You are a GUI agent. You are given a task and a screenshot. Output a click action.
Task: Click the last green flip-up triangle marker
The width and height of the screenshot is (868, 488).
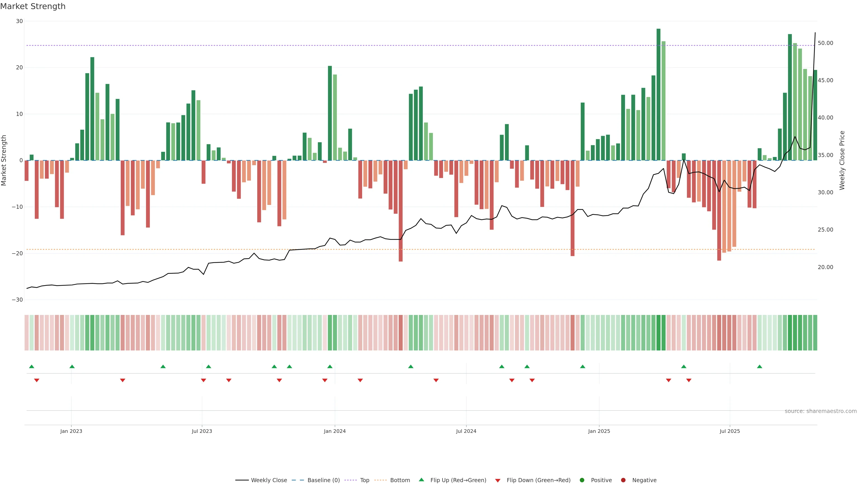point(759,366)
